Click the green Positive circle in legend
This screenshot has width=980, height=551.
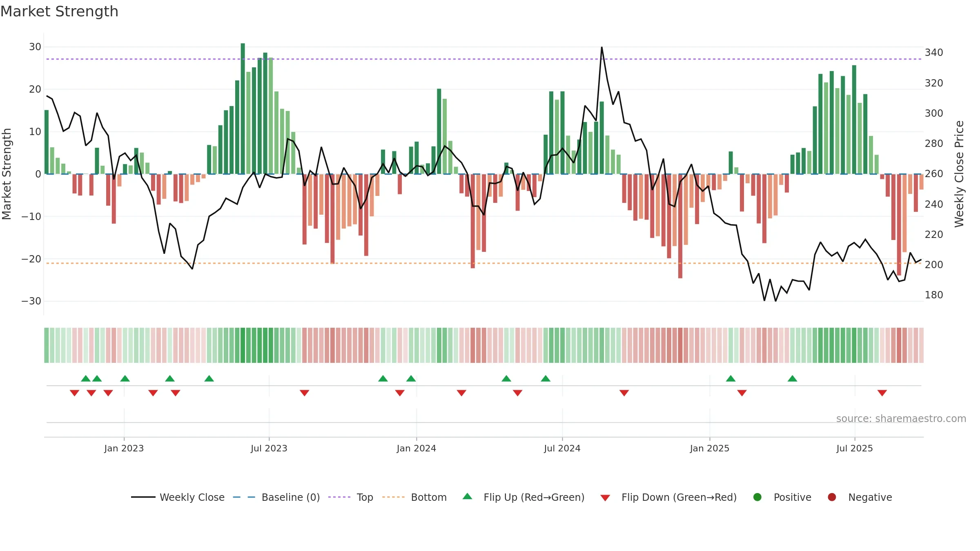pyautogui.click(x=757, y=497)
